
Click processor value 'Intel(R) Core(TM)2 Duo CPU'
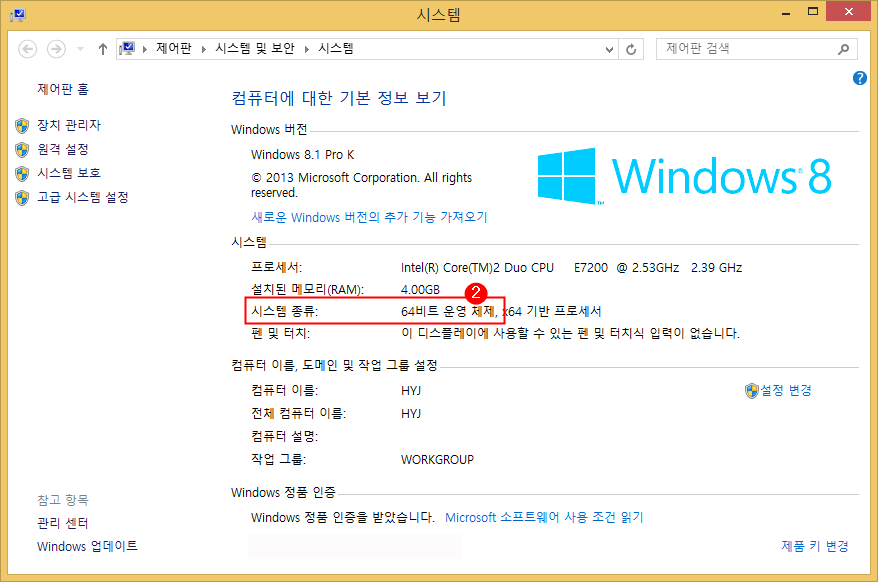tap(477, 268)
